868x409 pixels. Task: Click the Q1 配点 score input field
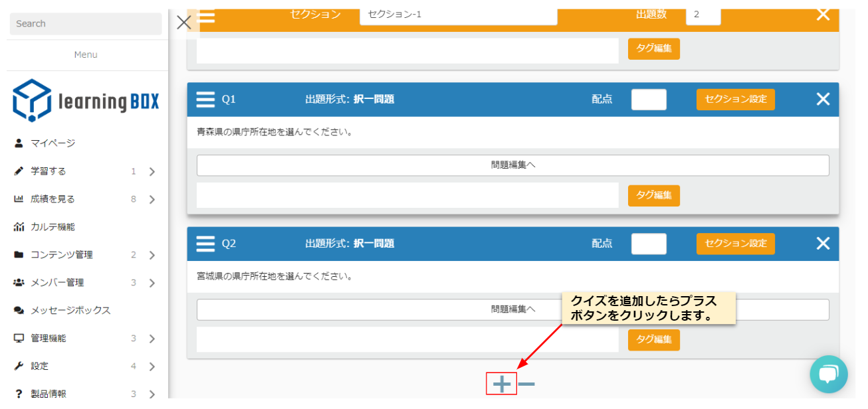648,100
